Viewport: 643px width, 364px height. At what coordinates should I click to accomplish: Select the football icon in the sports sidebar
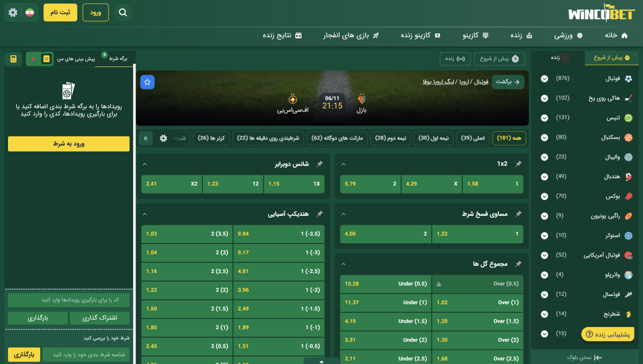click(629, 78)
